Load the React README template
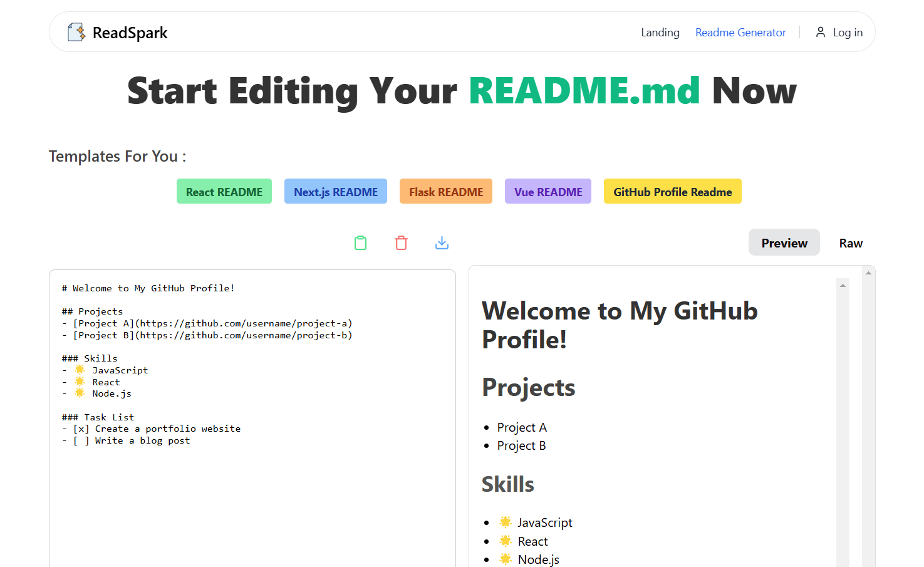Screen dimensions: 924x567 [x=224, y=192]
